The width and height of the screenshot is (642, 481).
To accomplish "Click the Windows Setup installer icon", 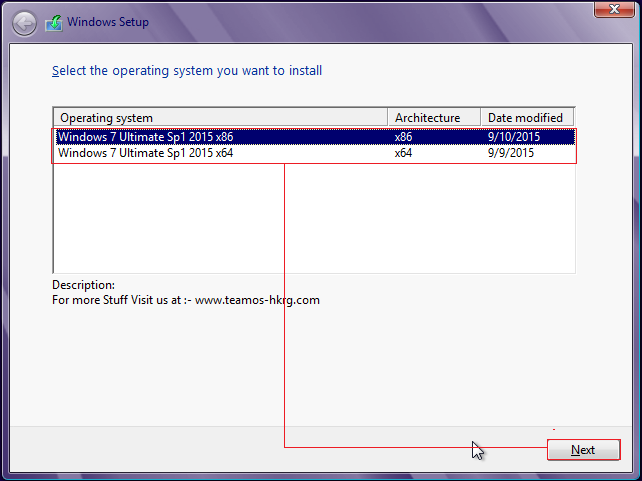I will coord(54,23).
